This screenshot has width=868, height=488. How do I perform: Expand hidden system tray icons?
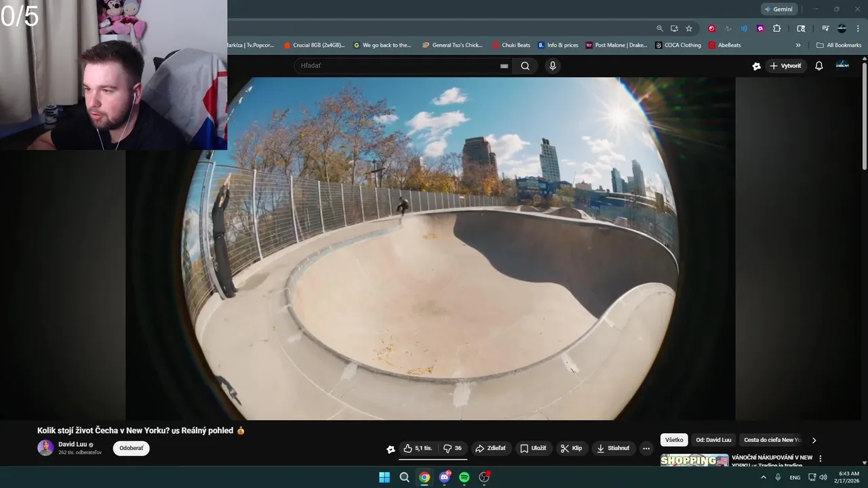point(764,477)
